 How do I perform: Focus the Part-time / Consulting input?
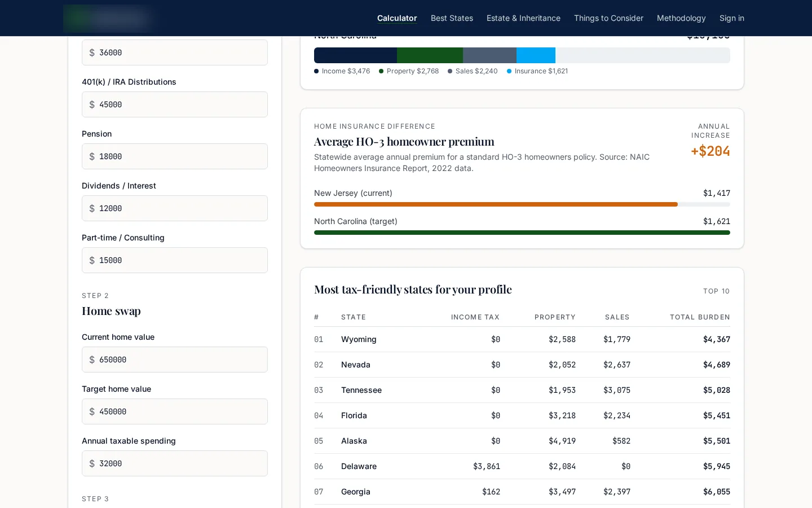(175, 260)
